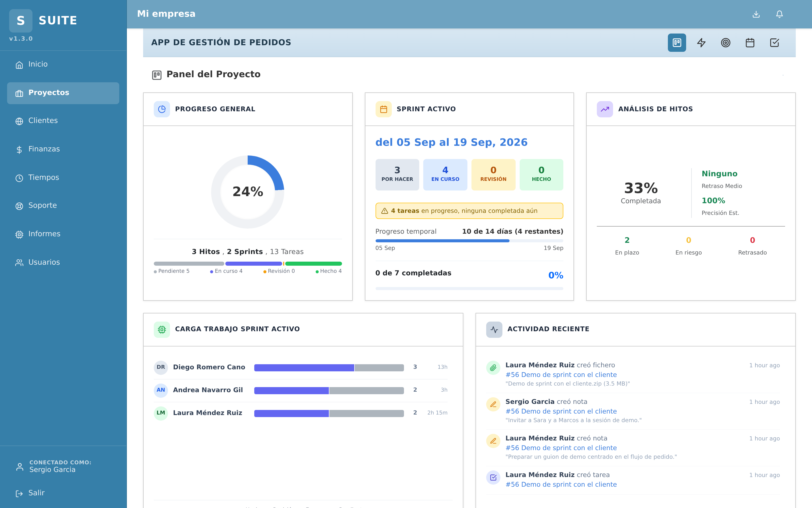Open Soporte in sidebar
This screenshot has width=812, height=508.
tap(63, 206)
